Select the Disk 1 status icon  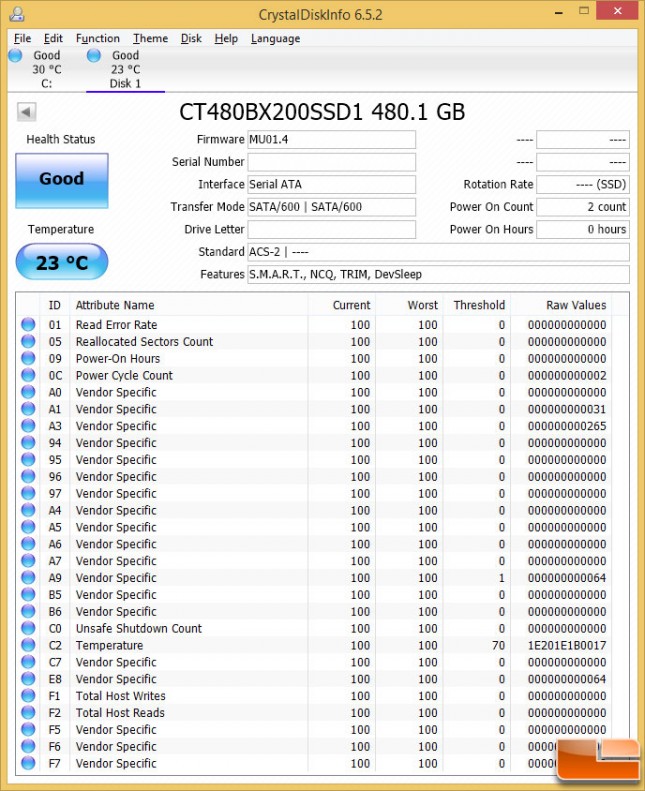94,55
